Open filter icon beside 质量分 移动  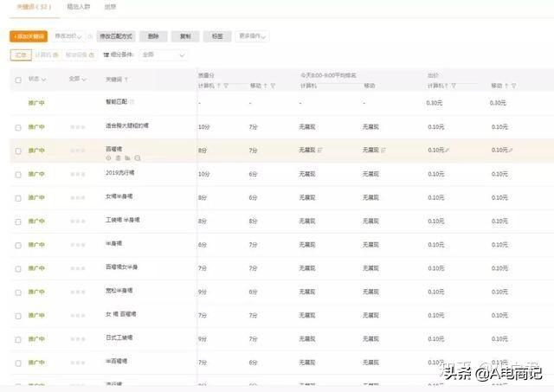[273, 86]
